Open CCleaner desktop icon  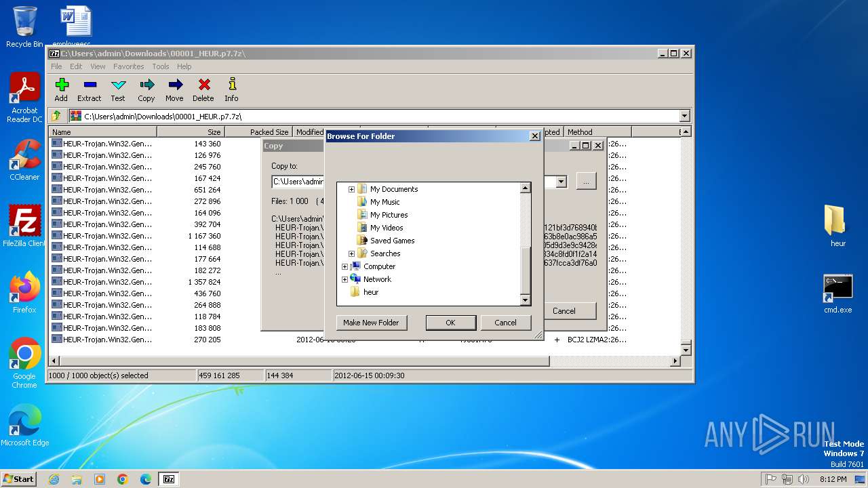coord(24,160)
